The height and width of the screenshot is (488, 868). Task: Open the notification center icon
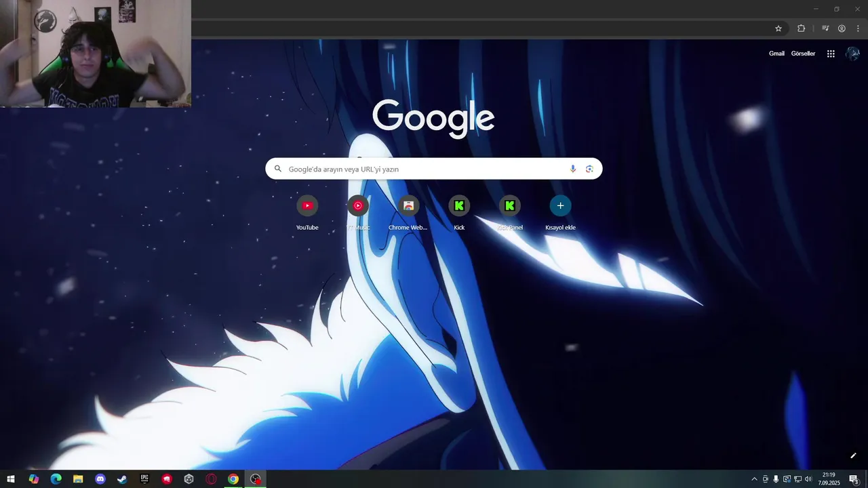[x=854, y=479]
